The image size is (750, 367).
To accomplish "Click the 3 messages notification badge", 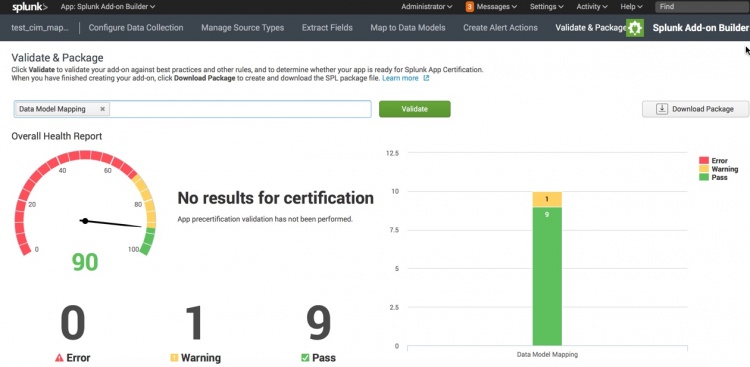I will coord(469,7).
